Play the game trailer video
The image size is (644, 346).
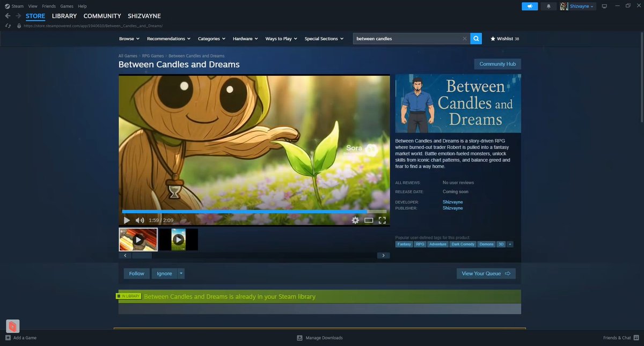[x=127, y=220]
